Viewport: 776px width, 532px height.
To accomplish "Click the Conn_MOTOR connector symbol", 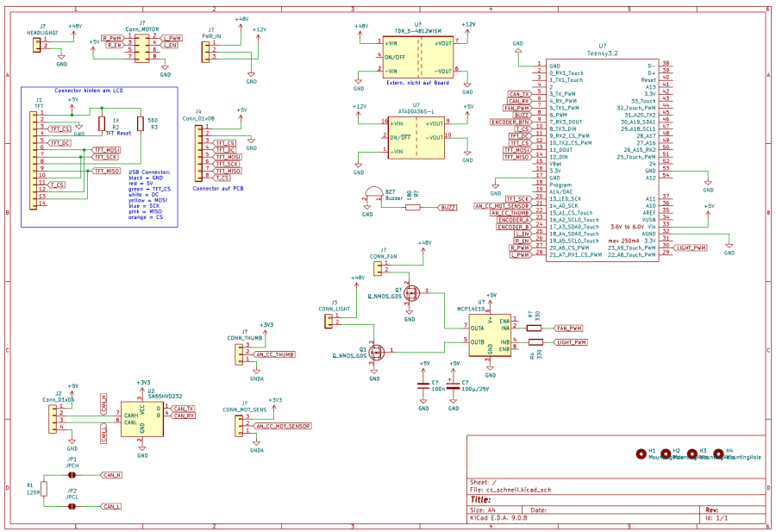I will (x=141, y=48).
